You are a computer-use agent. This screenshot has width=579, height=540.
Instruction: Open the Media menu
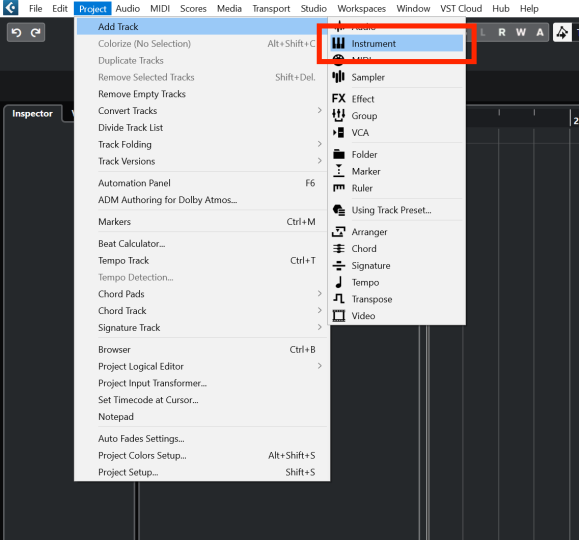[229, 8]
